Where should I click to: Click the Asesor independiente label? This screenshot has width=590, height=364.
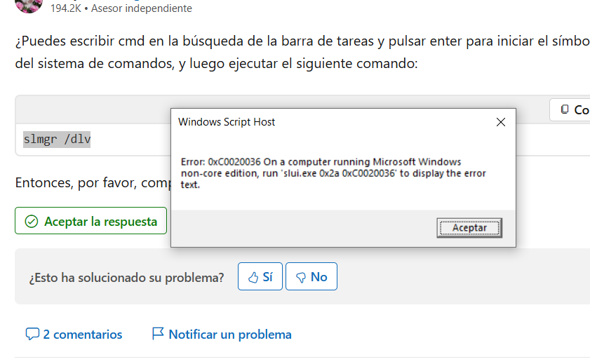pos(142,8)
